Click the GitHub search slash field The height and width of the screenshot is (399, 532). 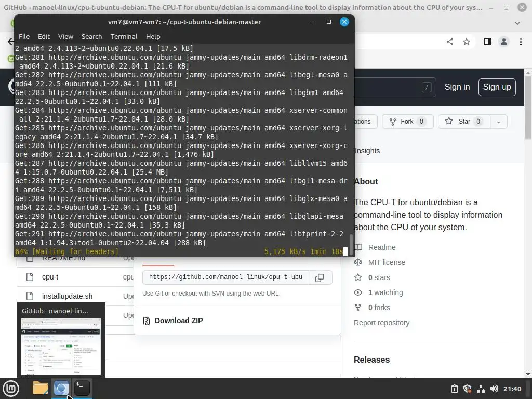[x=395, y=87]
